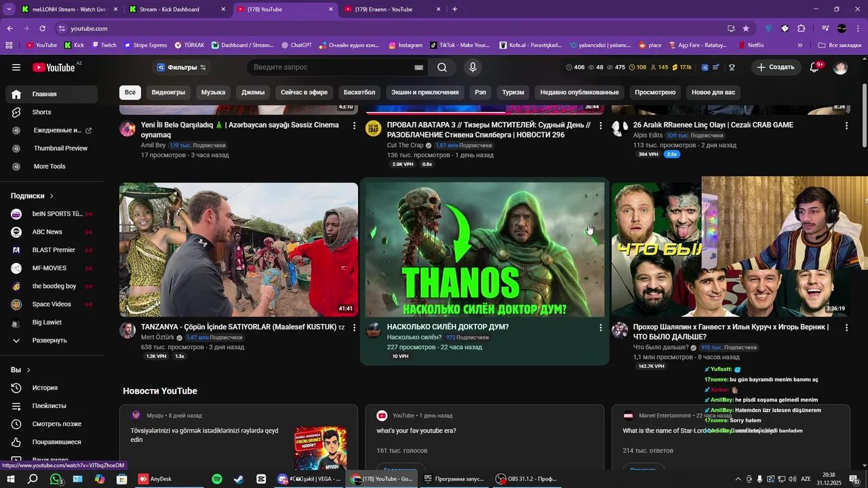This screenshot has width=868, height=488.
Task: Open more options for Доктор Дум video
Action: tap(600, 327)
